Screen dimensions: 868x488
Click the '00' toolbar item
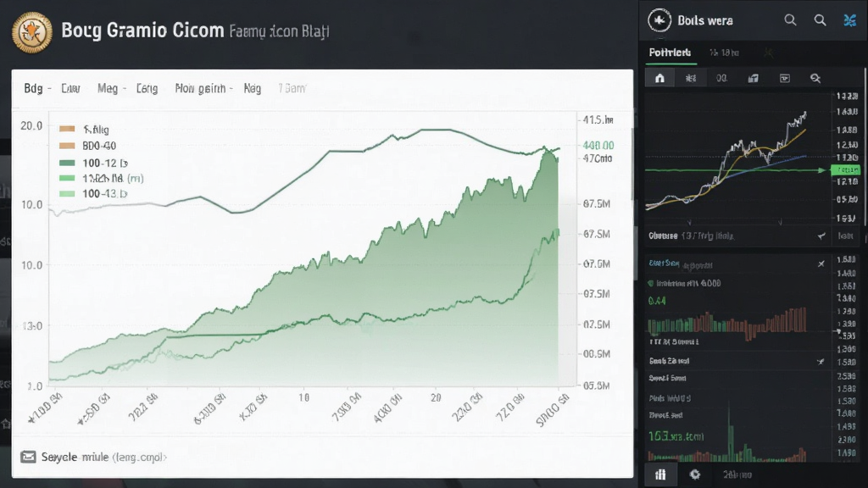click(722, 78)
